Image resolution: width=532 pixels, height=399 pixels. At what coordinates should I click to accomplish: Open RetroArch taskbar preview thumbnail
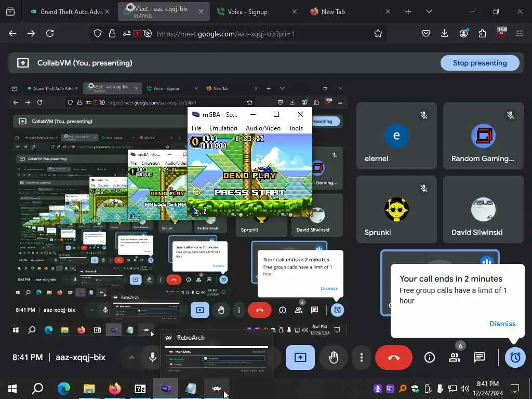(x=217, y=353)
